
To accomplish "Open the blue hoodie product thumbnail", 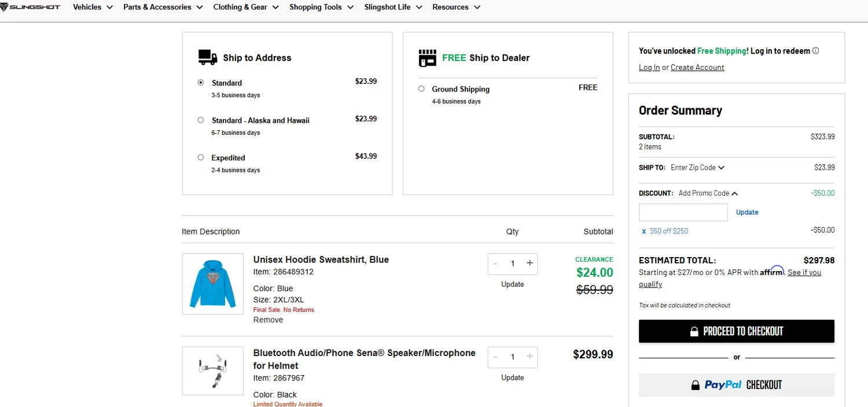I will 213,284.
